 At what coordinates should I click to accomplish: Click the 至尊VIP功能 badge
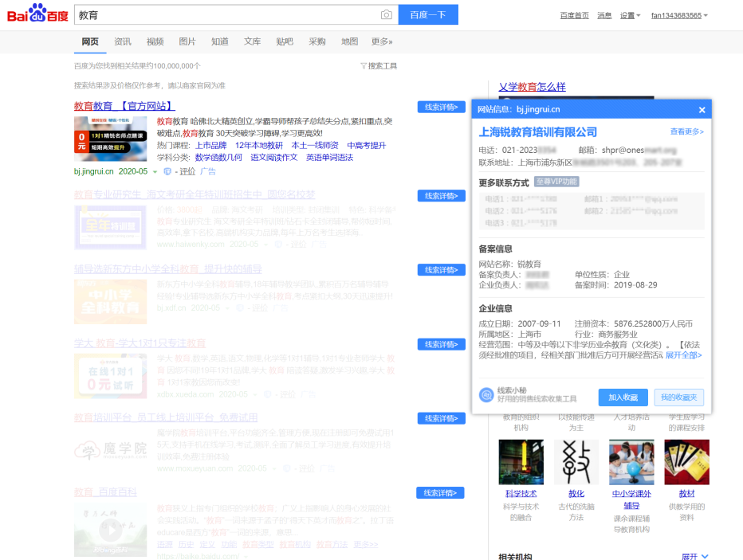pos(556,182)
